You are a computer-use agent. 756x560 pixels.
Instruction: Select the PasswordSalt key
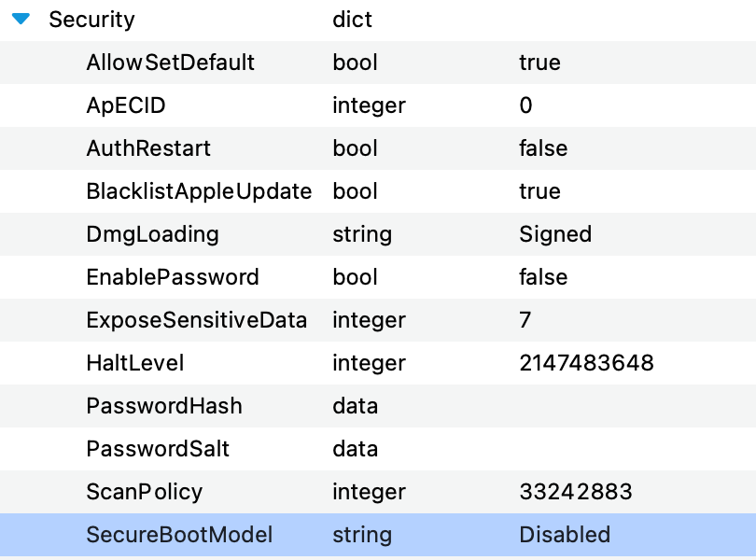[x=158, y=449]
